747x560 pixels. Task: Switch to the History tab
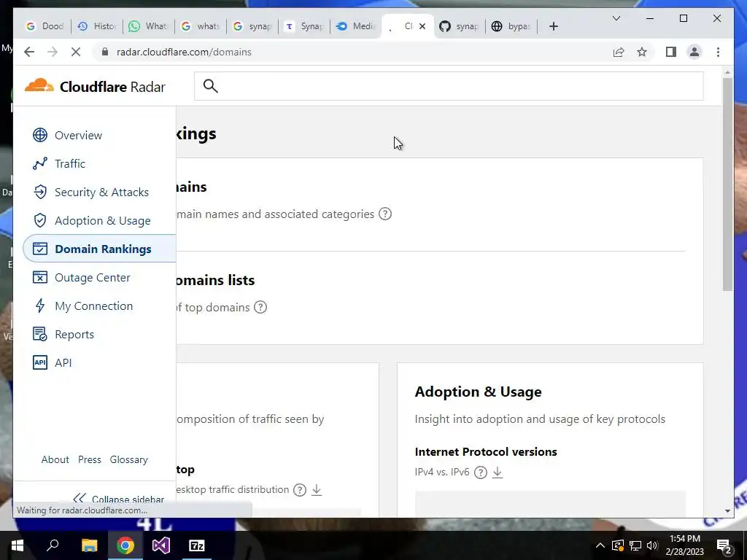[97, 26]
